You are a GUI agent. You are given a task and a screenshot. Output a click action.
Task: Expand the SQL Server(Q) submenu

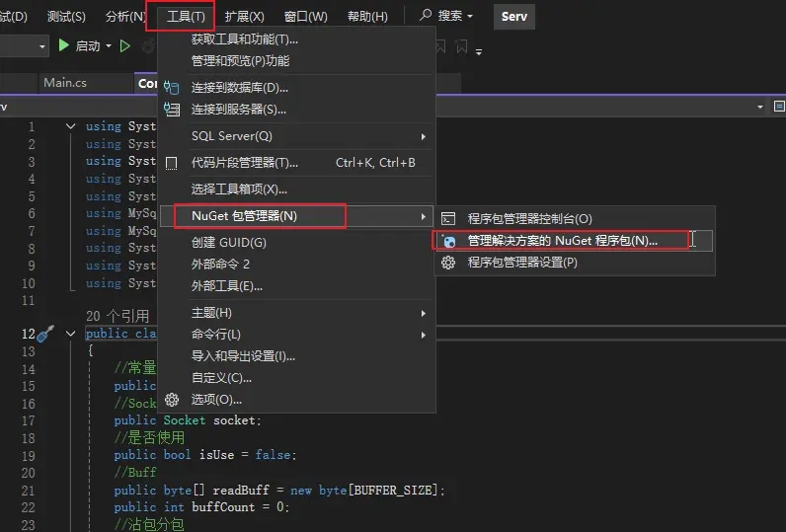pos(297,136)
